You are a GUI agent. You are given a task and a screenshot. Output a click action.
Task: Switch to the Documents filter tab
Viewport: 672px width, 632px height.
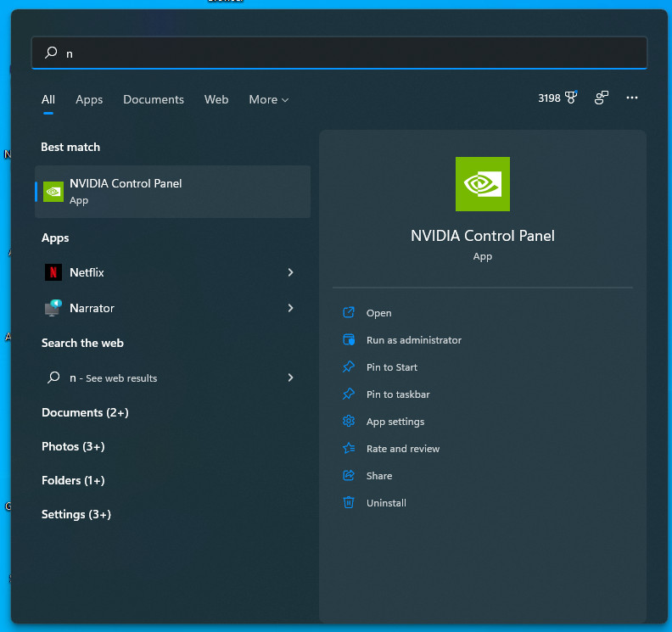(154, 99)
